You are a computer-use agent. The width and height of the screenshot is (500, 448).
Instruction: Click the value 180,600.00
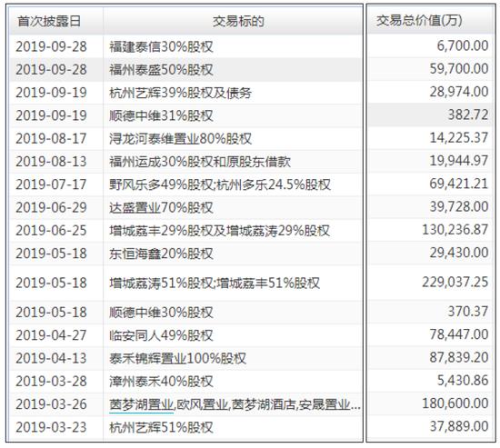click(x=455, y=403)
